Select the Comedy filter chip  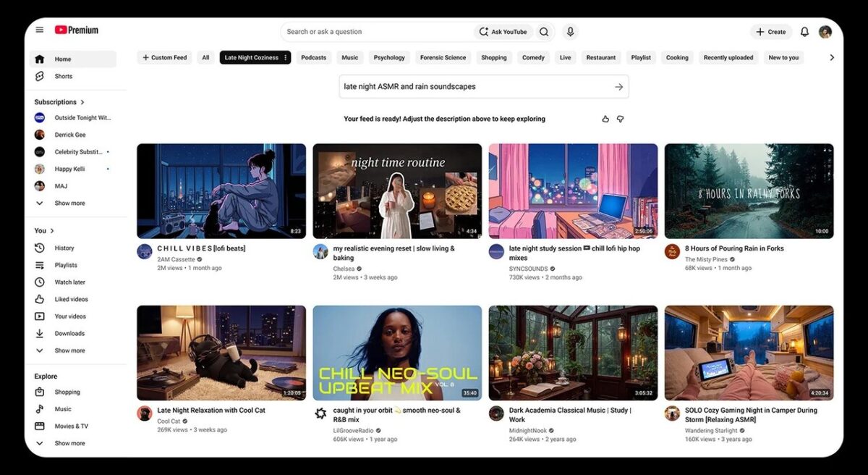pos(533,57)
